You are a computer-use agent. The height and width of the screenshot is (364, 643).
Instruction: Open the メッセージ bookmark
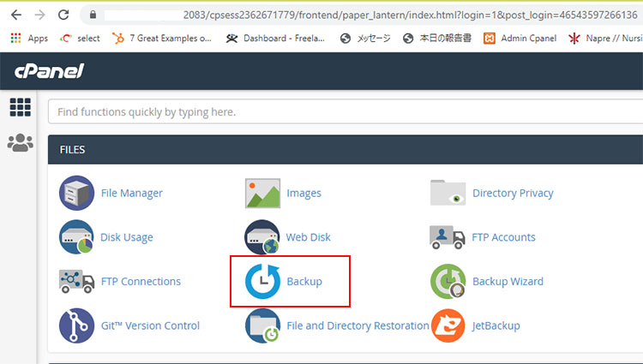(365, 39)
